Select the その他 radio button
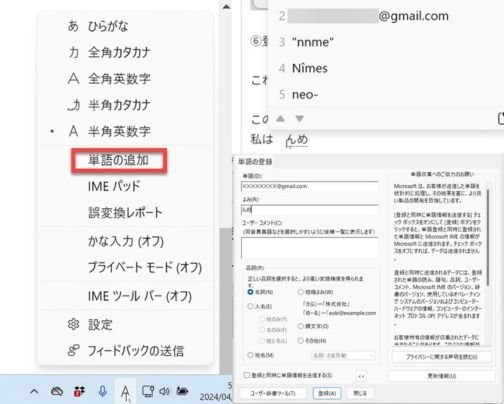This screenshot has width=504, height=404. tap(301, 340)
